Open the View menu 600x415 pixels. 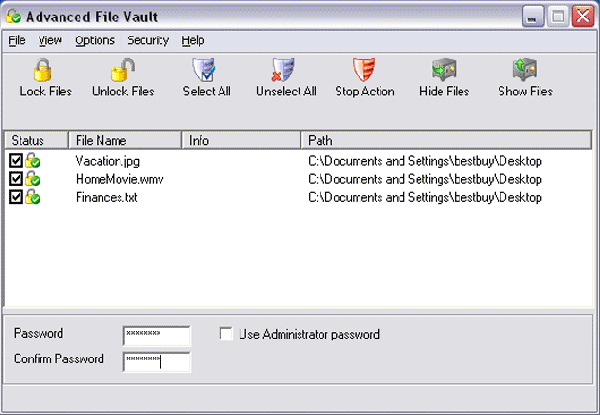(50, 41)
